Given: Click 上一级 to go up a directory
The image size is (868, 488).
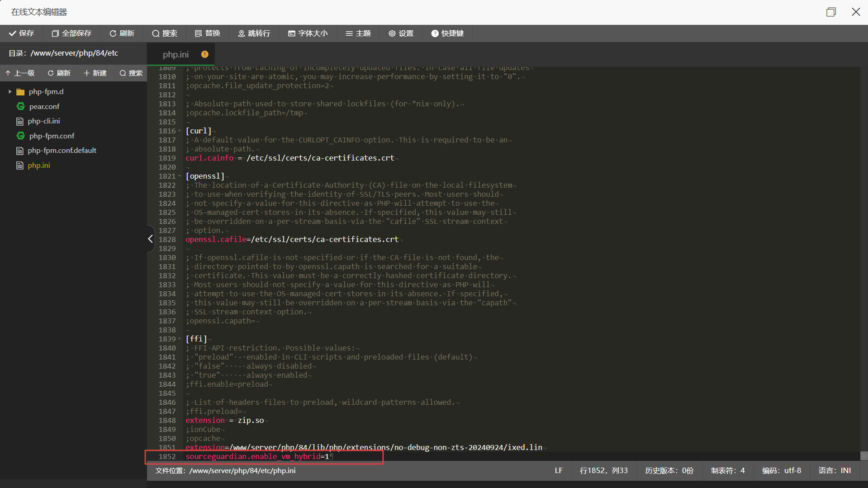Looking at the screenshot, I should pos(21,73).
